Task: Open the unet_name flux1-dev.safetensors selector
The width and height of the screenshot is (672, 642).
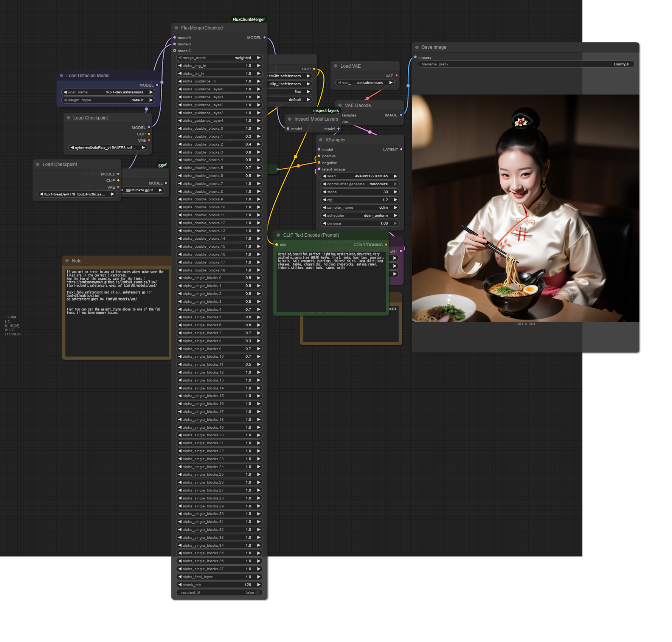Action: pyautogui.click(x=108, y=92)
